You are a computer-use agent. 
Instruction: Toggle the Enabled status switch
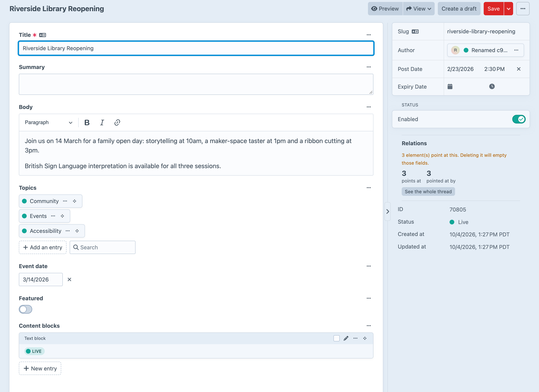click(x=519, y=119)
